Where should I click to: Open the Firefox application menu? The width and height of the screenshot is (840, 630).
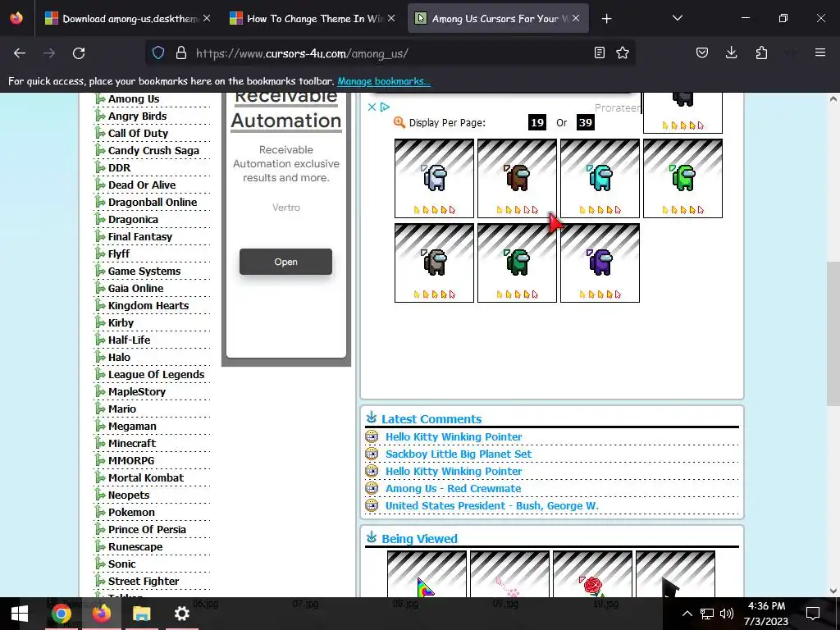[820, 52]
